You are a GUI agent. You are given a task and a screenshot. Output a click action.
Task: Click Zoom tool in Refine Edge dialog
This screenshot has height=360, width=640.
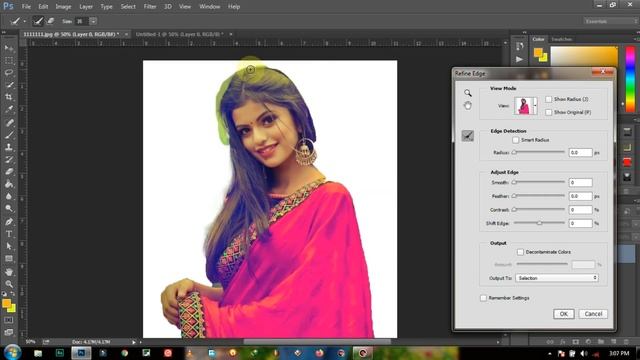click(468, 93)
